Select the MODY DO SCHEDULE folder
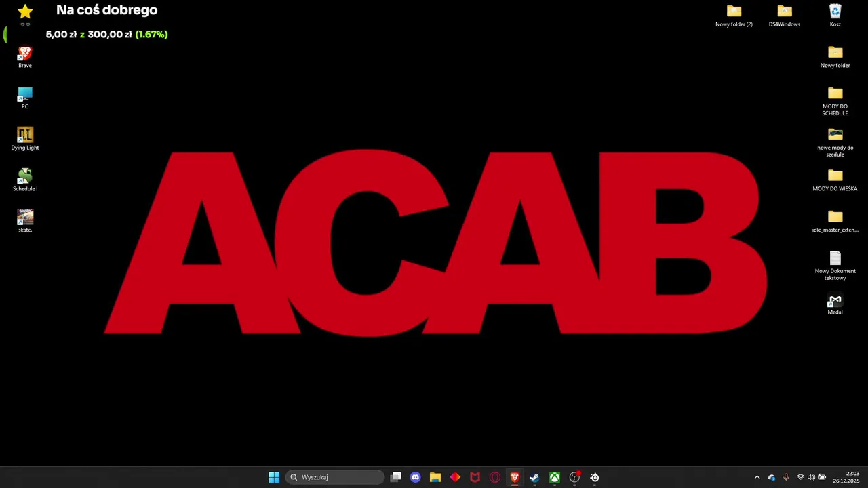 (x=835, y=102)
